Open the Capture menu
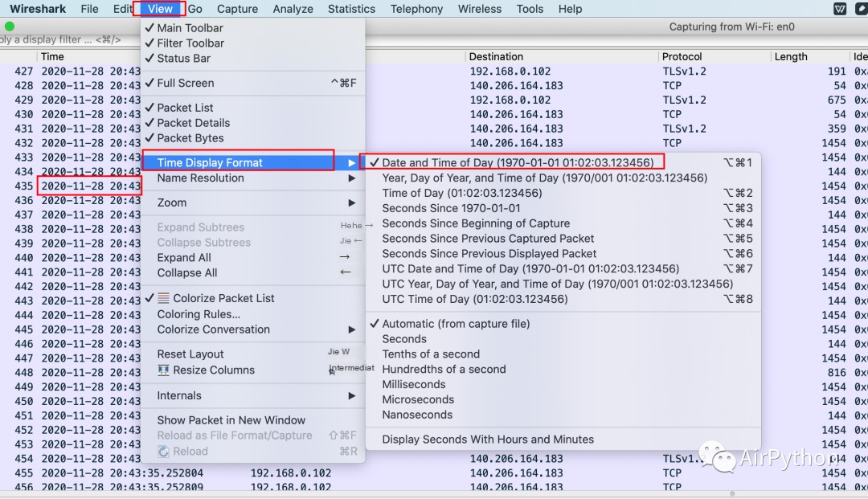The height and width of the screenshot is (499, 868). point(237,9)
